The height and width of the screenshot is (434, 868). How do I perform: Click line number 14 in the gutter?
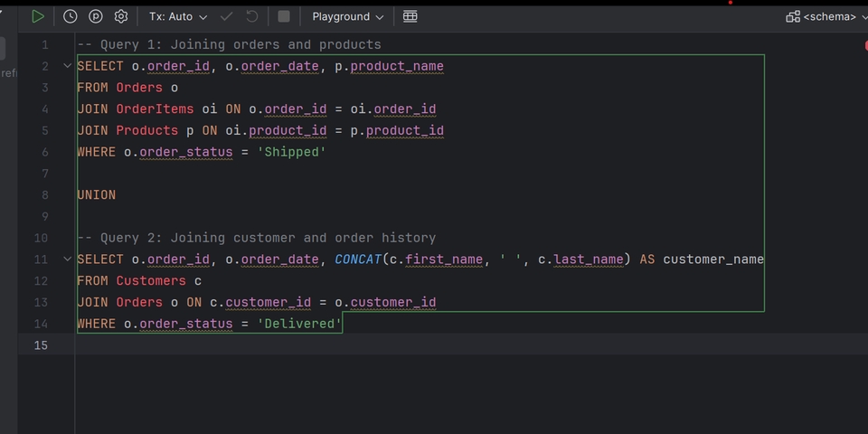click(41, 324)
